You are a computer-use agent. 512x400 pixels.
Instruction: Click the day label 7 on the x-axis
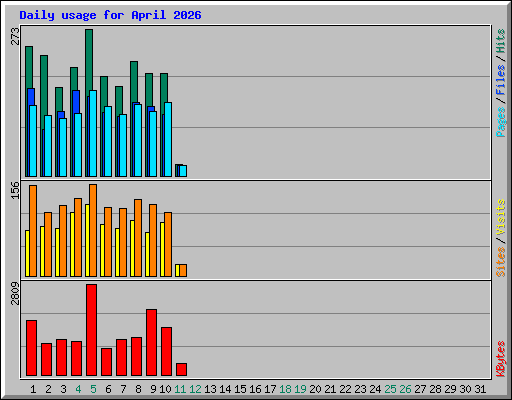click(123, 389)
